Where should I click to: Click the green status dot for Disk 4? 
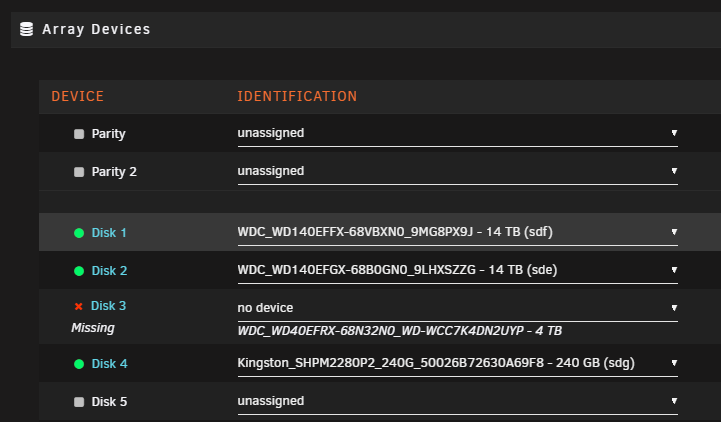(x=79, y=364)
